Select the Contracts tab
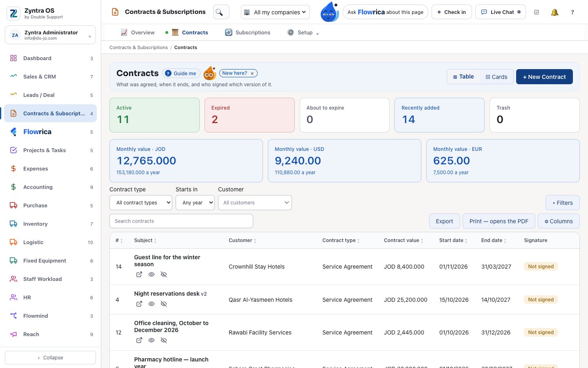This screenshot has height=368, width=588. [190, 32]
